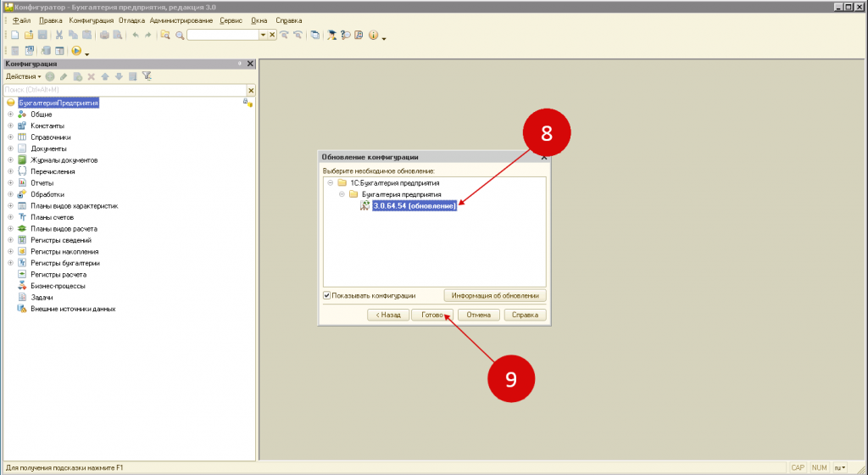This screenshot has width=868, height=475.
Task: Click the filter funnel icon in Конфигурация panel
Action: (x=147, y=75)
